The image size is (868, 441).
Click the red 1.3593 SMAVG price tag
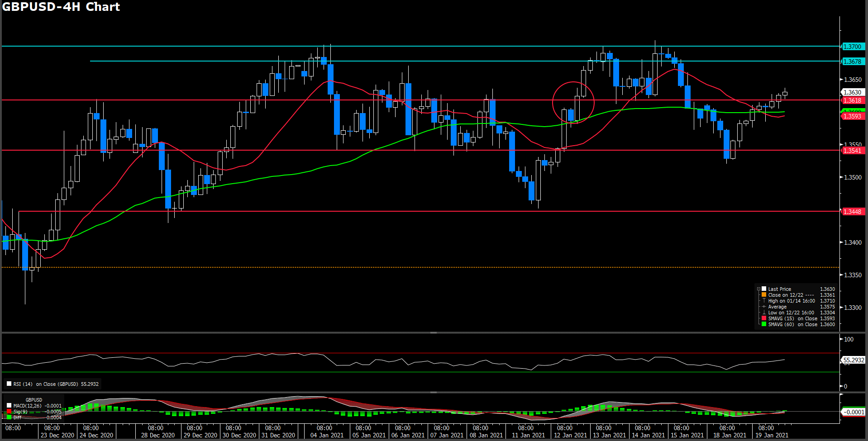(853, 116)
